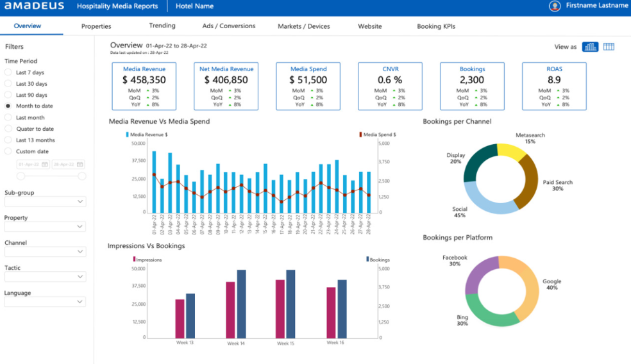
Task: Click the Week 15 Bookings bar
Action: [x=290, y=304]
